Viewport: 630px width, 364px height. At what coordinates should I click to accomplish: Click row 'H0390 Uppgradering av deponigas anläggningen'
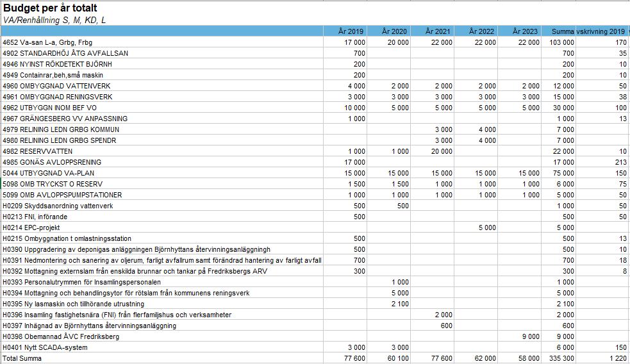[315, 249]
